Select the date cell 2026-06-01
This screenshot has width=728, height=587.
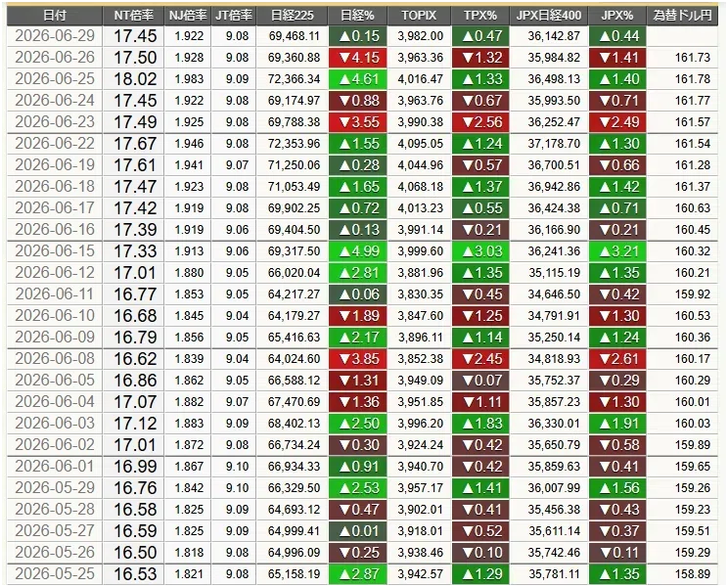(x=55, y=467)
